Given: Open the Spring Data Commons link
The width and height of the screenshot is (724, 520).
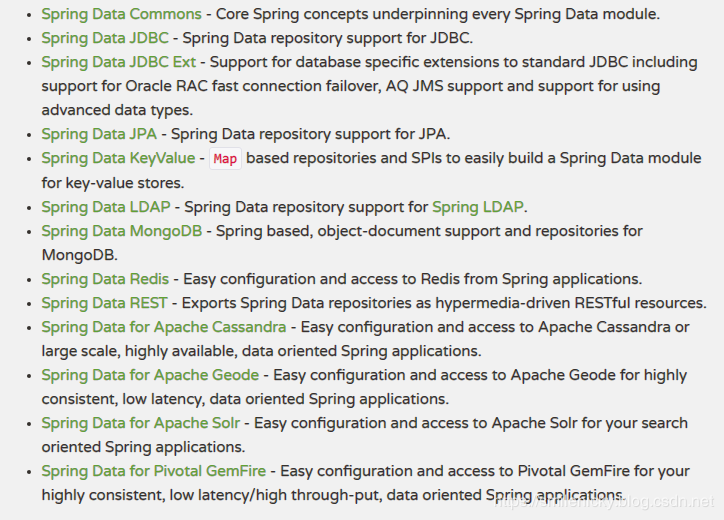Looking at the screenshot, I should [x=121, y=14].
